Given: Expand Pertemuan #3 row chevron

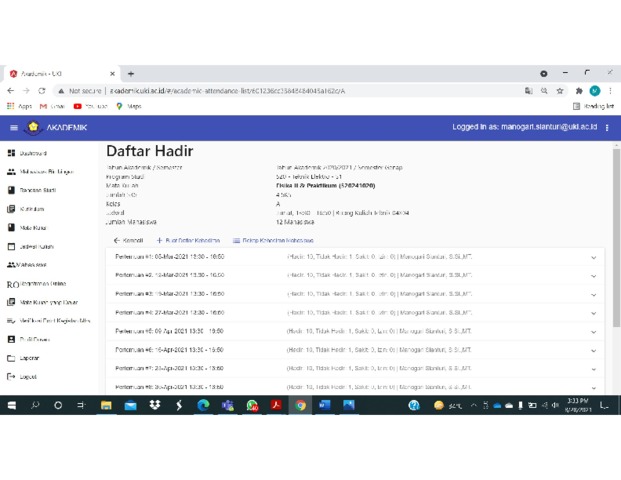Looking at the screenshot, I should pos(593,294).
